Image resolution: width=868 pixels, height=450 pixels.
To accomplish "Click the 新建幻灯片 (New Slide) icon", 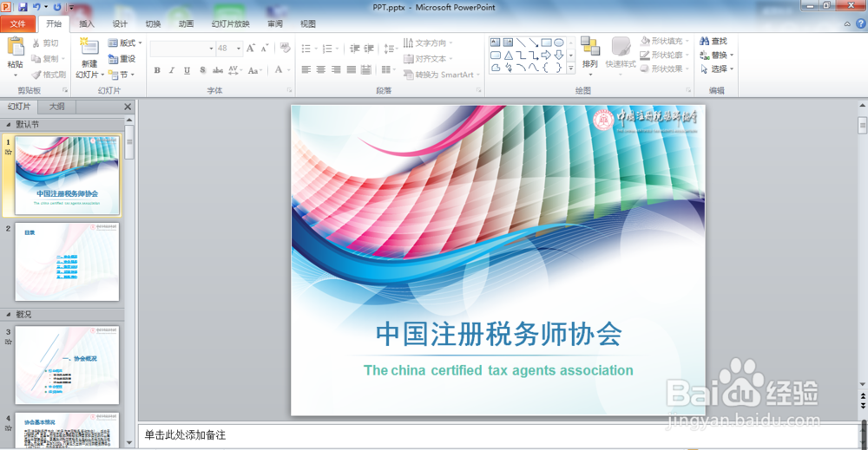I will point(89,48).
